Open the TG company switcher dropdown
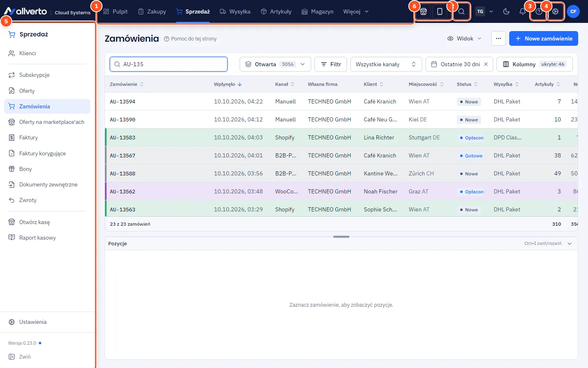588x368 pixels. 485,11
